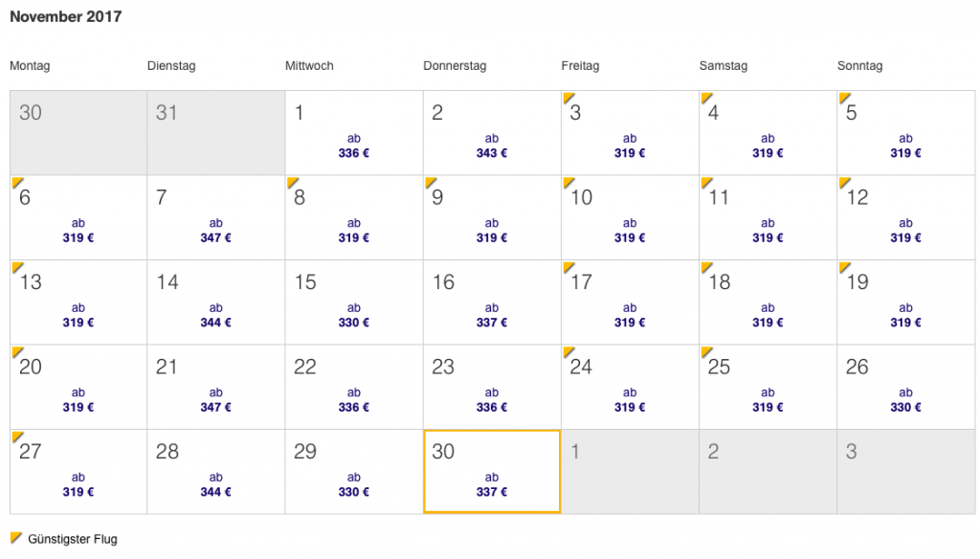Click the Günstigster Flug legend icon
Image resolution: width=980 pixels, height=559 pixels.
pos(15,538)
